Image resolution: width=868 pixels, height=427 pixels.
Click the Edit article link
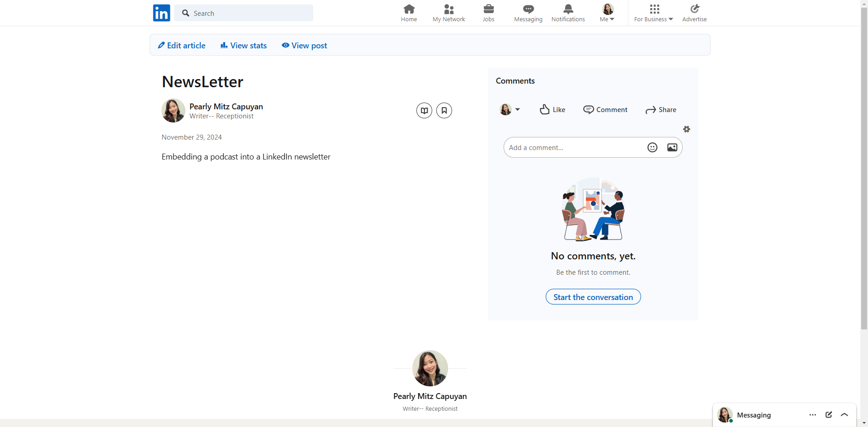pos(182,46)
